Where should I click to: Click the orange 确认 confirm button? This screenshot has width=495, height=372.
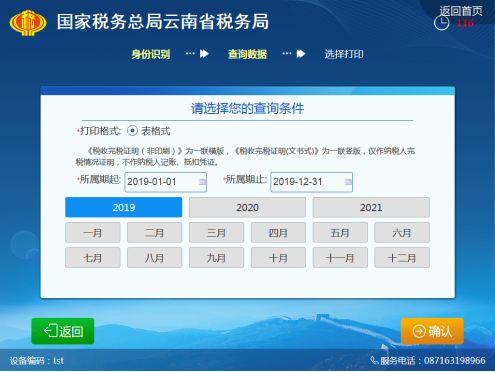tap(432, 331)
